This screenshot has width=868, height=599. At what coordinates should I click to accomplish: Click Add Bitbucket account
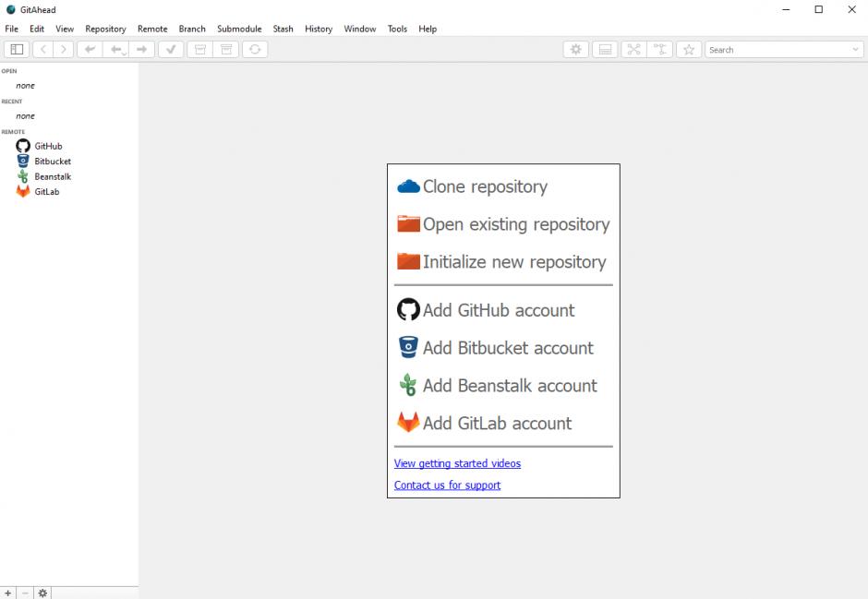coord(495,347)
